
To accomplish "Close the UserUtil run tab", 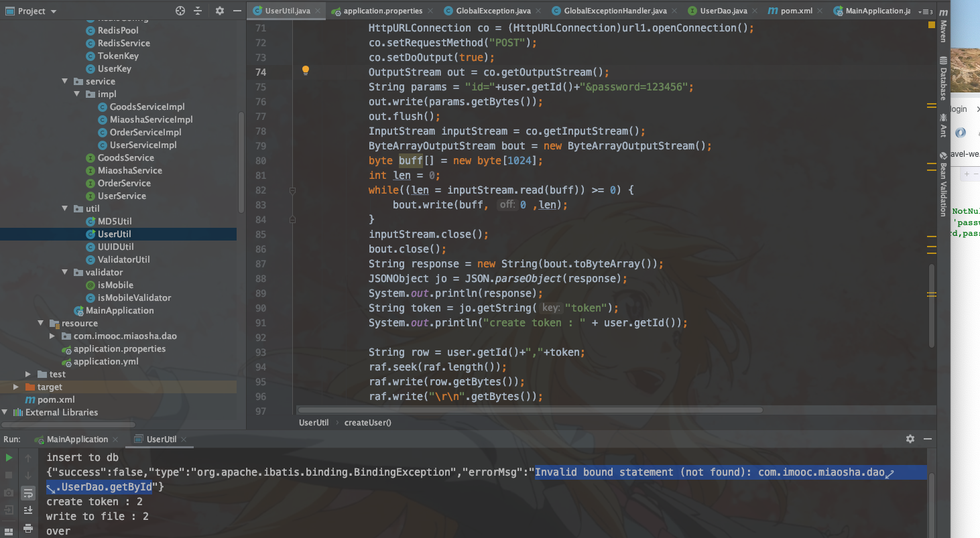I will click(183, 440).
